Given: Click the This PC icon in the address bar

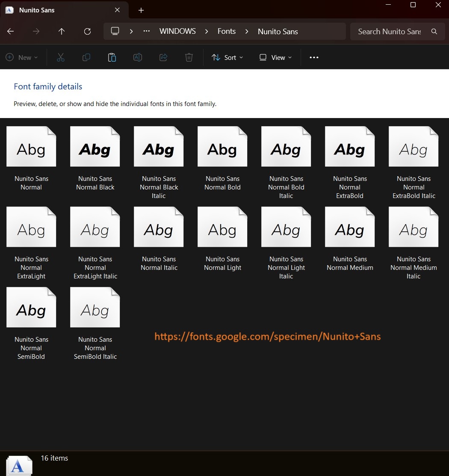Looking at the screenshot, I should (x=115, y=31).
